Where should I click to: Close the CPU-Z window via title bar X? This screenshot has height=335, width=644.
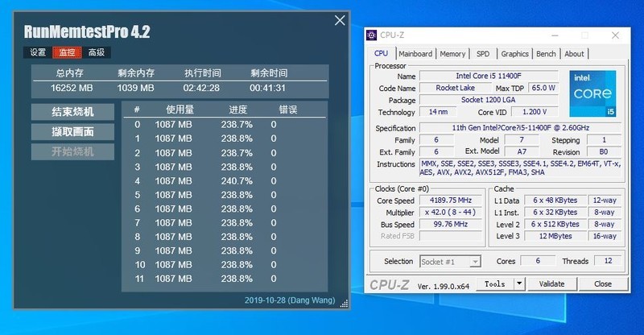(x=615, y=35)
